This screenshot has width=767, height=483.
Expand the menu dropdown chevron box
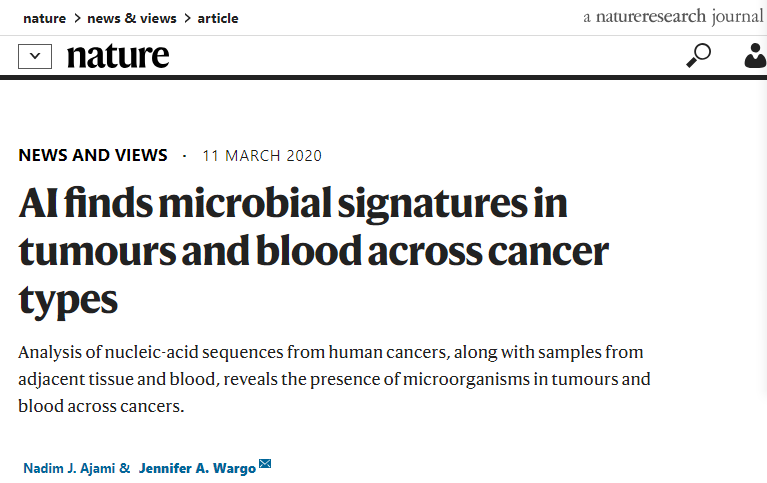(x=35, y=56)
